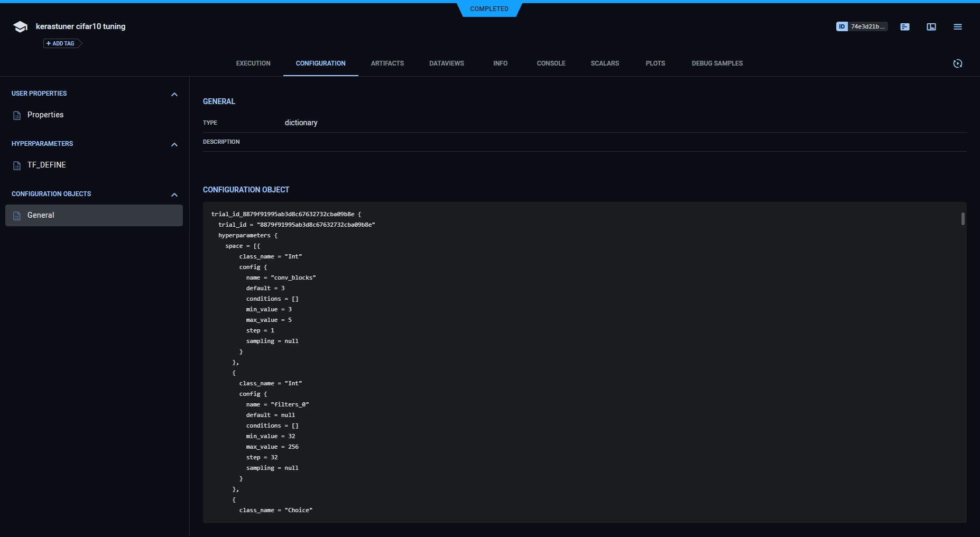This screenshot has height=537, width=980.
Task: Switch to the SCALARS tab
Action: pyautogui.click(x=604, y=63)
